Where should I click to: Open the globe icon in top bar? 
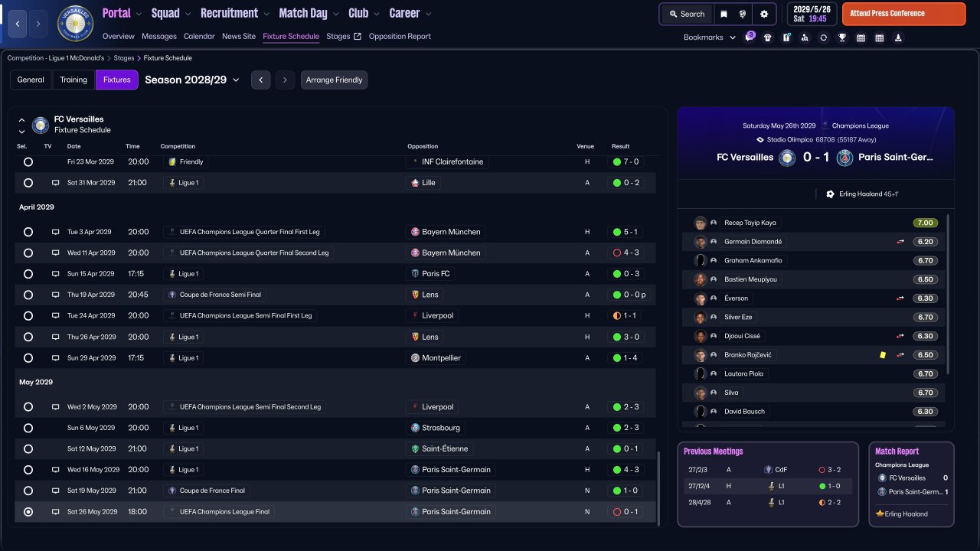pos(742,14)
